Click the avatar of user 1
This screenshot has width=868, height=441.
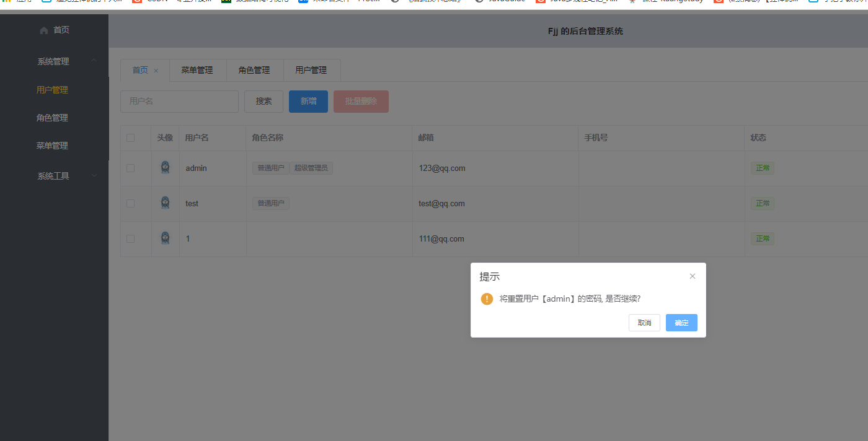tap(165, 238)
